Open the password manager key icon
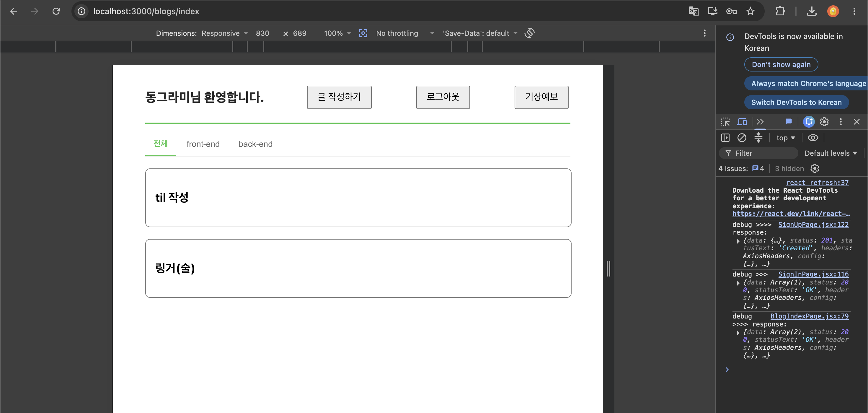 point(731,11)
